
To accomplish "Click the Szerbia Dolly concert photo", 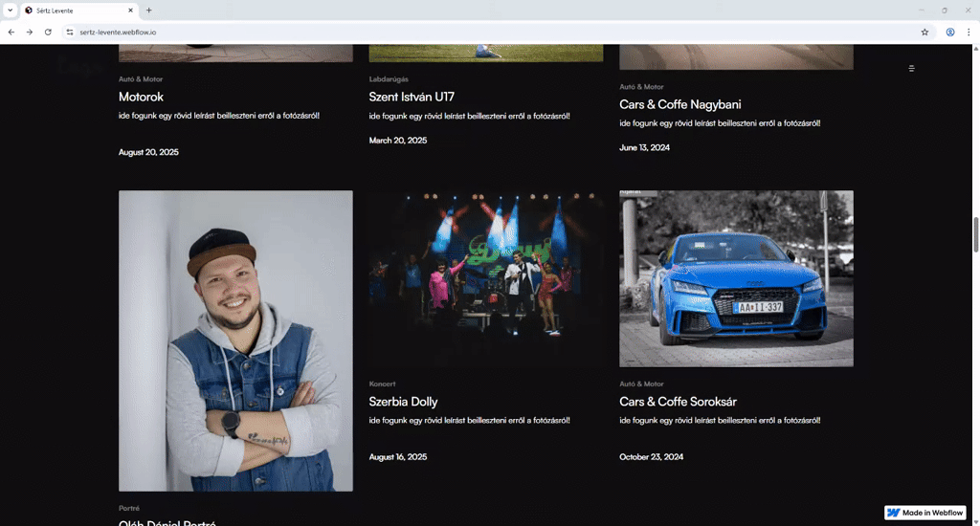I will point(485,278).
